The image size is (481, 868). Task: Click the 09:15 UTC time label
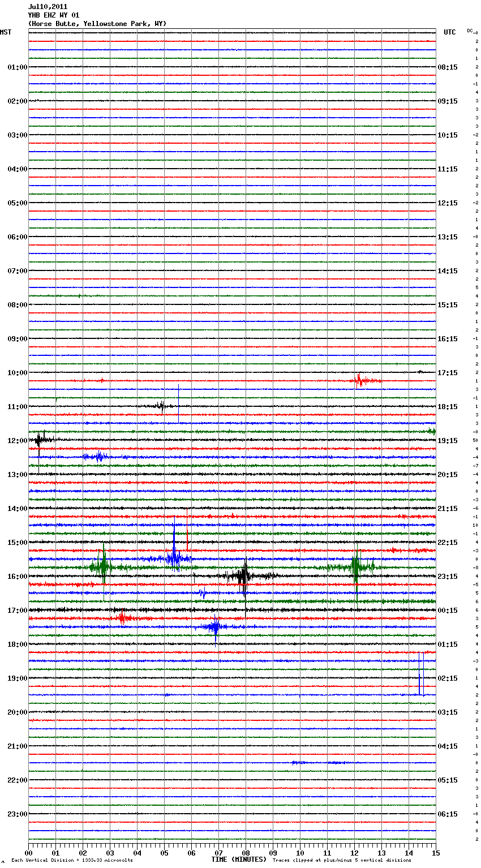pos(448,101)
